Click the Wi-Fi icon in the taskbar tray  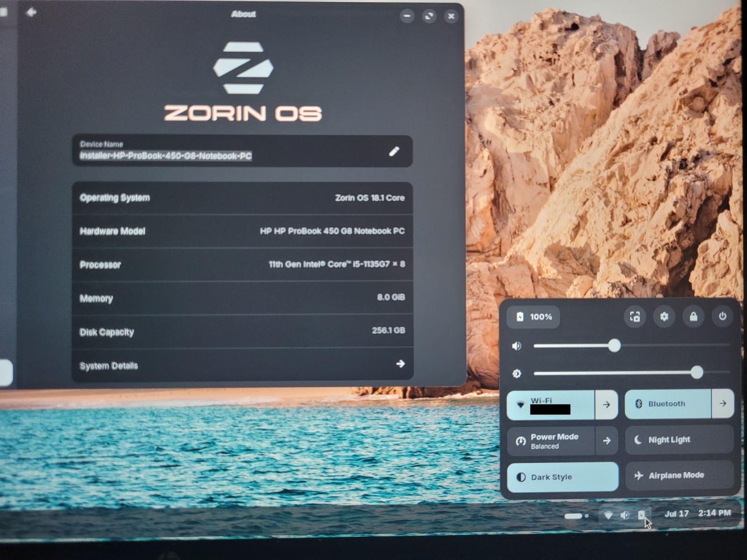[x=608, y=515]
